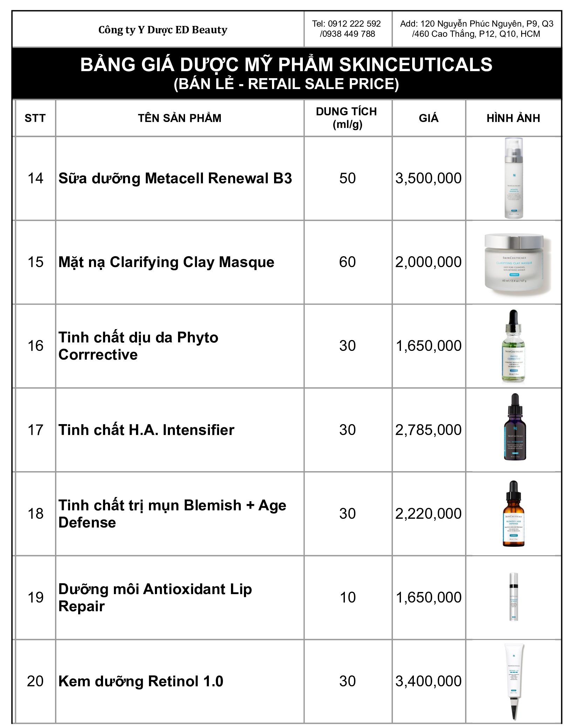Click the GIÁ column header
Image resolution: width=579 pixels, height=728 pixels.
click(x=428, y=118)
